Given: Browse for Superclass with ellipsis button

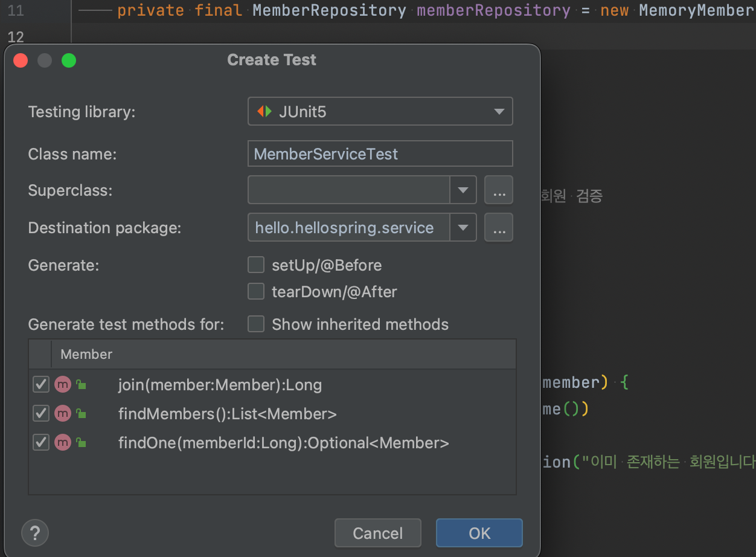Looking at the screenshot, I should (499, 190).
